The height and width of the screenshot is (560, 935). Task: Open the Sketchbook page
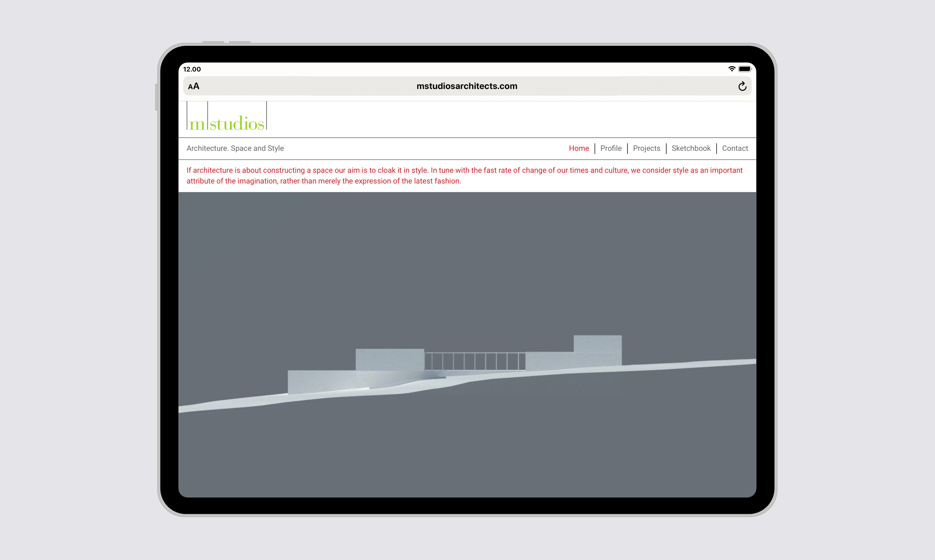(x=691, y=148)
